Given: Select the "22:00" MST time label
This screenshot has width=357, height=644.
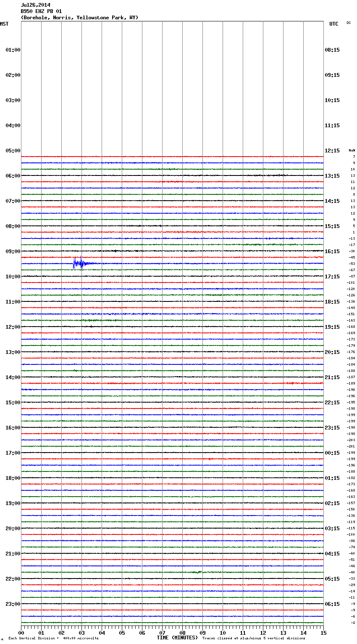Looking at the screenshot, I should [x=13, y=579].
